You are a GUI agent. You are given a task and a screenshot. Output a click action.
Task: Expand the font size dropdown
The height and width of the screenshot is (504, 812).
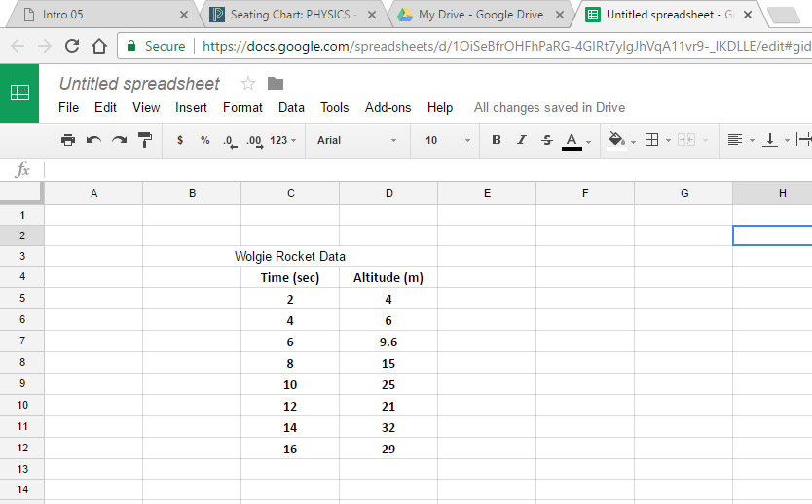pyautogui.click(x=447, y=140)
